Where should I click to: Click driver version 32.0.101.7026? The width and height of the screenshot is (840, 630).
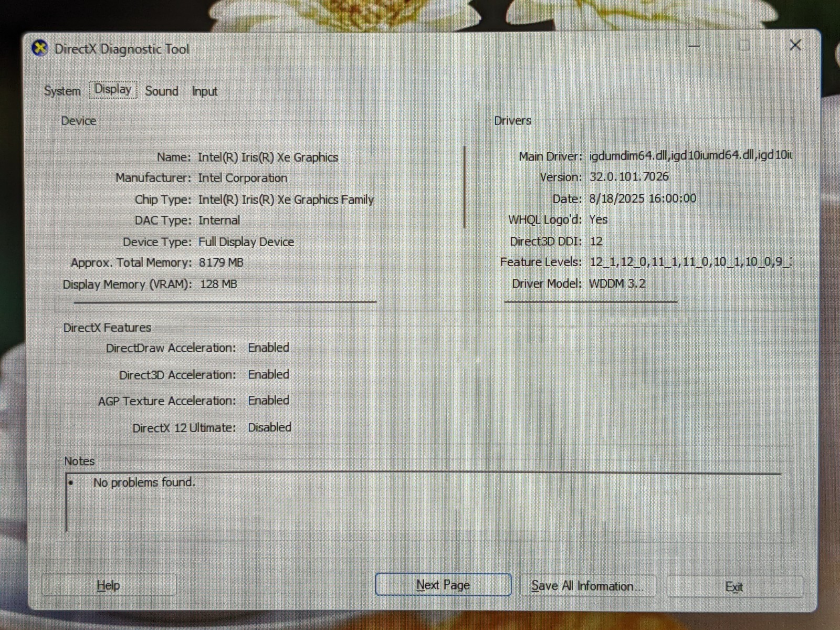629,176
